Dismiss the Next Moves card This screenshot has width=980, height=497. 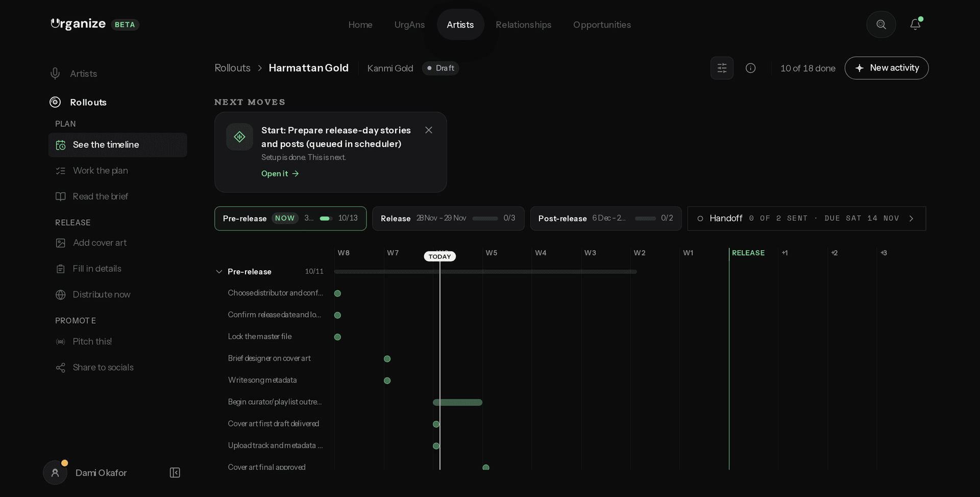429,130
